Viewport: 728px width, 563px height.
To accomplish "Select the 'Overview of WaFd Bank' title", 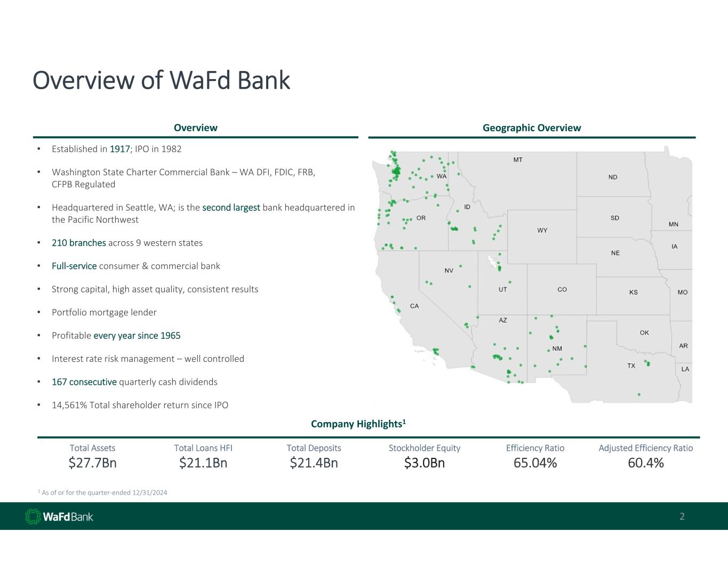I will pos(161,81).
